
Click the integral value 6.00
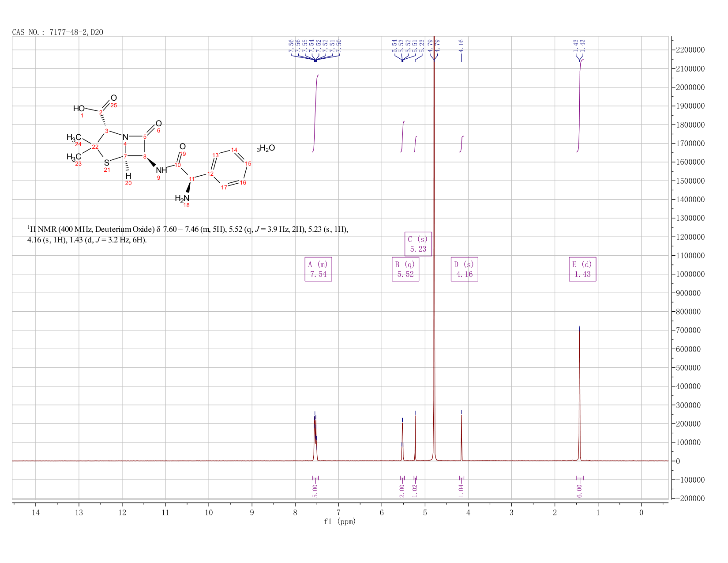[x=579, y=491]
